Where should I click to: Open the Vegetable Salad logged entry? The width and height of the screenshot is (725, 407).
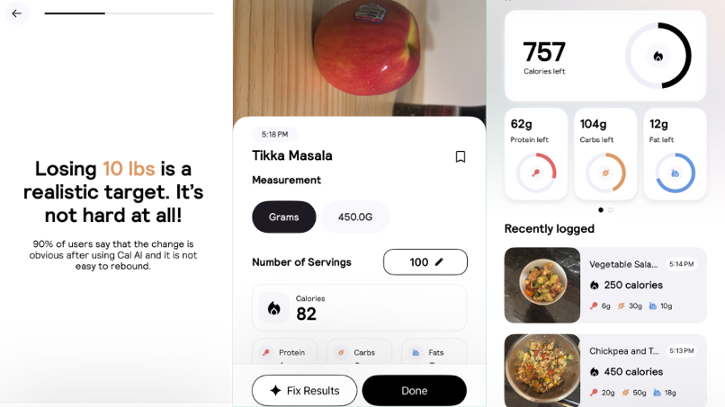[x=645, y=285]
